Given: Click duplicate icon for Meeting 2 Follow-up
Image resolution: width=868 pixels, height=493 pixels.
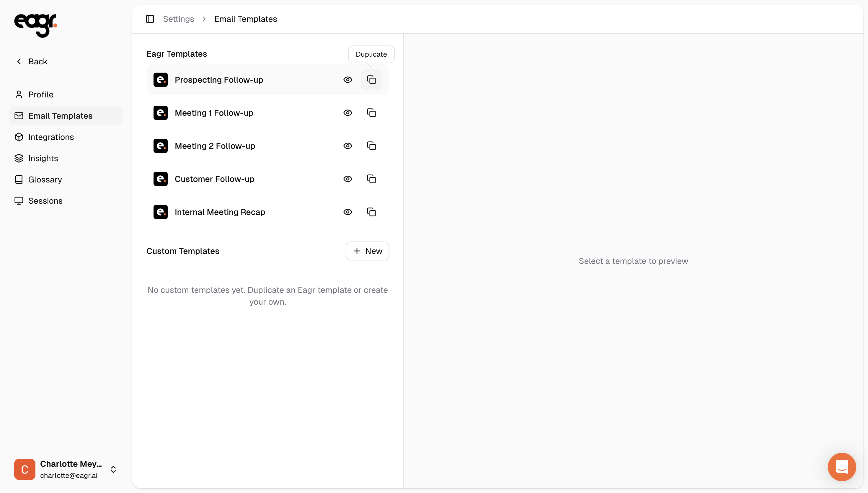Looking at the screenshot, I should [x=371, y=146].
